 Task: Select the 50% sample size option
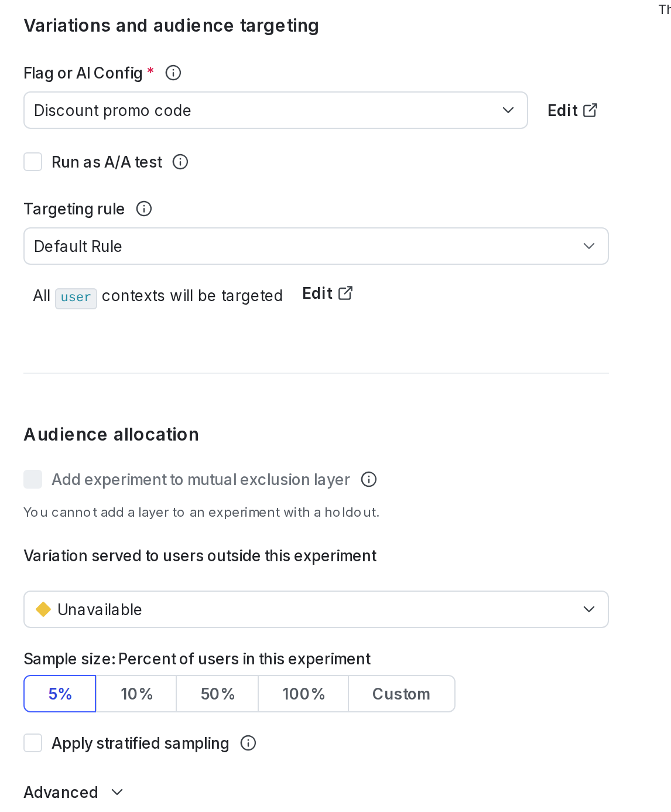click(217, 694)
